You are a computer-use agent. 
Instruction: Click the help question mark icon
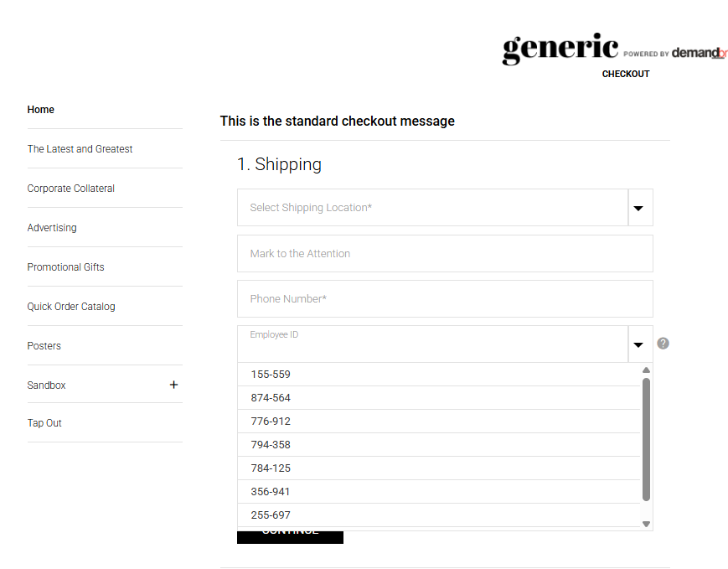663,344
